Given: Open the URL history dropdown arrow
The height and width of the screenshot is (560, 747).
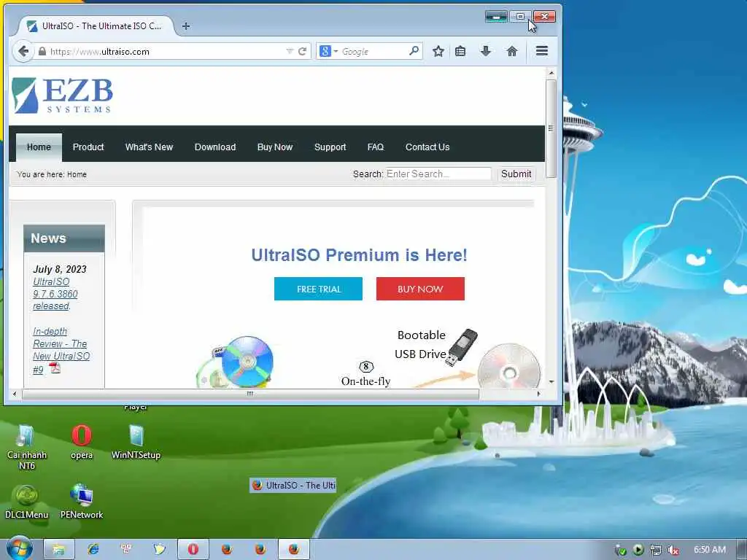Looking at the screenshot, I should click(x=289, y=52).
